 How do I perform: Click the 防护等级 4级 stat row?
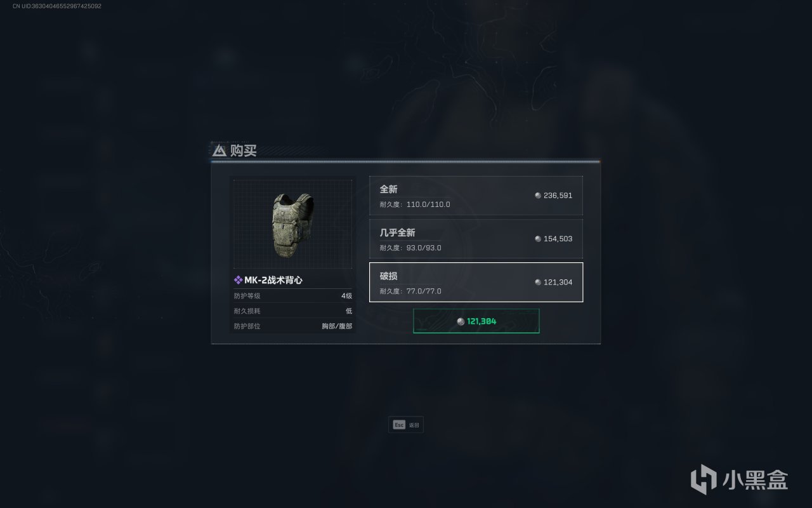click(293, 296)
